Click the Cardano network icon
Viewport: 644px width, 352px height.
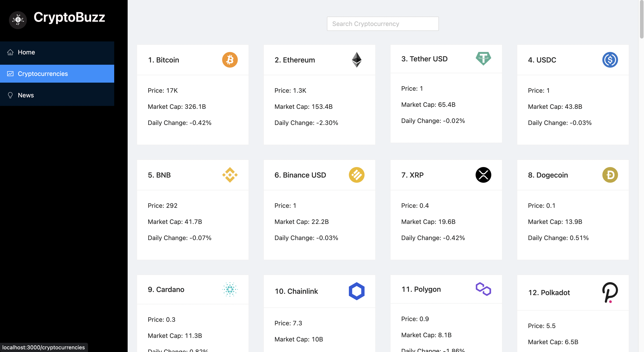click(x=230, y=290)
